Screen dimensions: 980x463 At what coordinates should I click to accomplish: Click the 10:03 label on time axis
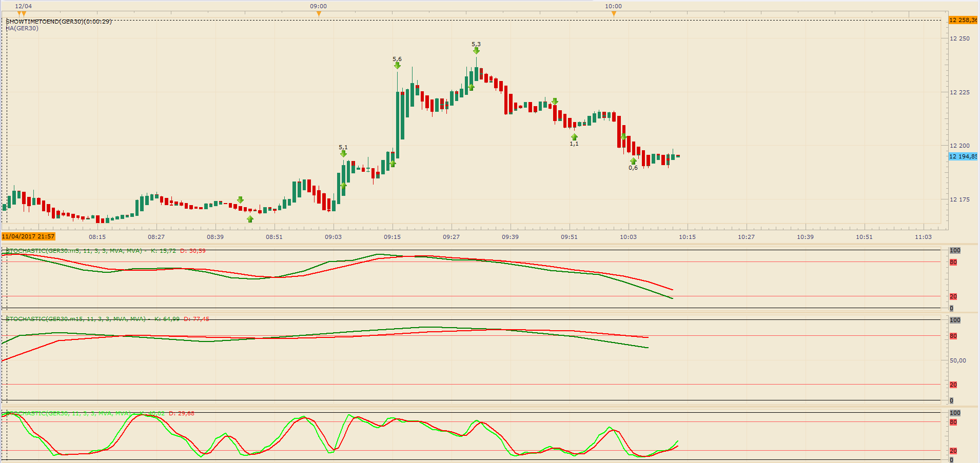tap(628, 237)
